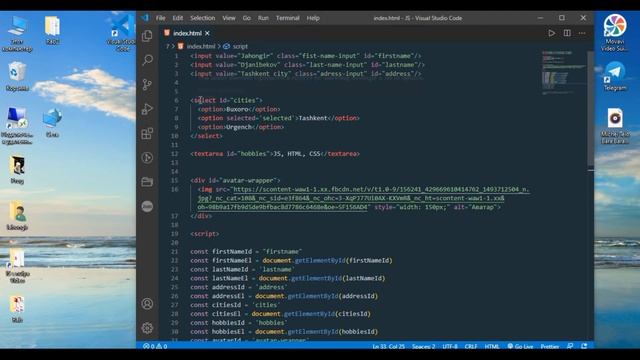Click the Tashkent option code line
This screenshot has height=360, width=640.
[278, 118]
